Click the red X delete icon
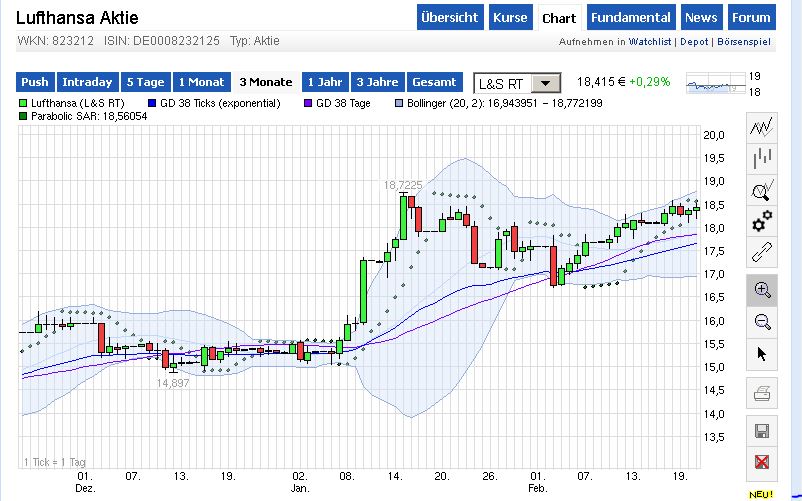Viewport: 802px width, 501px height. pos(763,463)
